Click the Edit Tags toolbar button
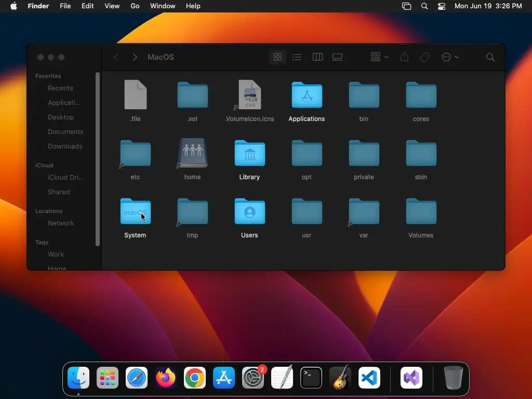This screenshot has height=399, width=532. tap(425, 57)
